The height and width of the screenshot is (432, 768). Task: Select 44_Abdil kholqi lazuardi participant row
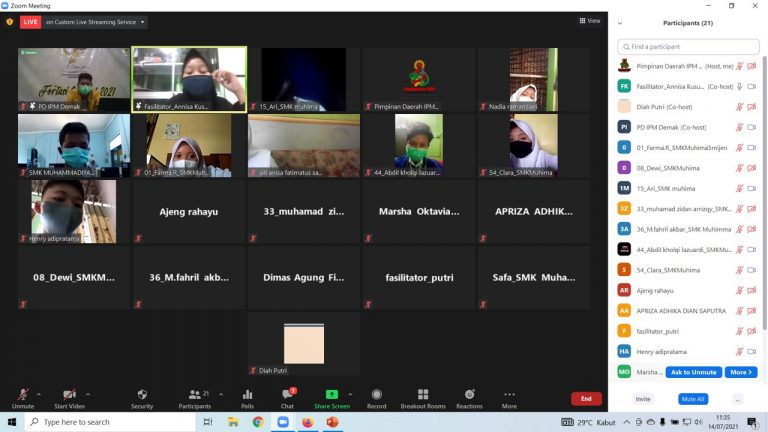click(687, 250)
